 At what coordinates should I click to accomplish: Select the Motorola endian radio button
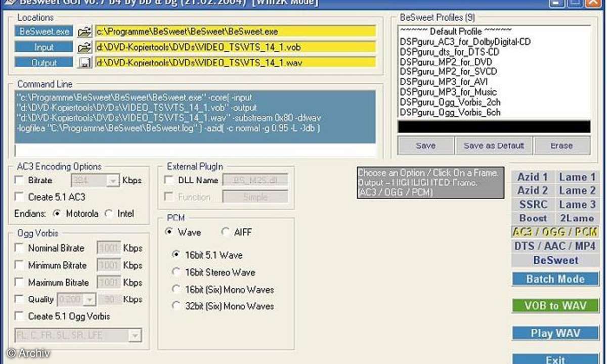57,213
